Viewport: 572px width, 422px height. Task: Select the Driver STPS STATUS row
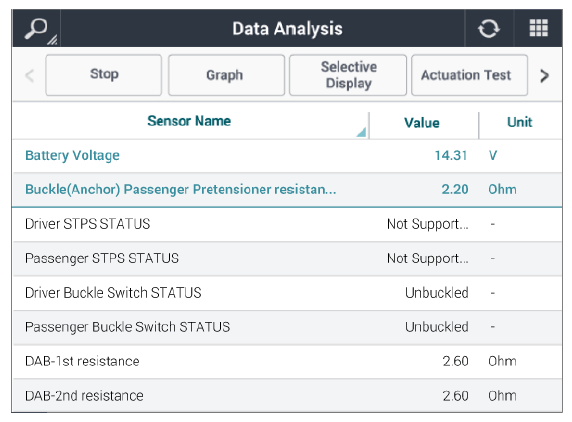[x=287, y=224]
